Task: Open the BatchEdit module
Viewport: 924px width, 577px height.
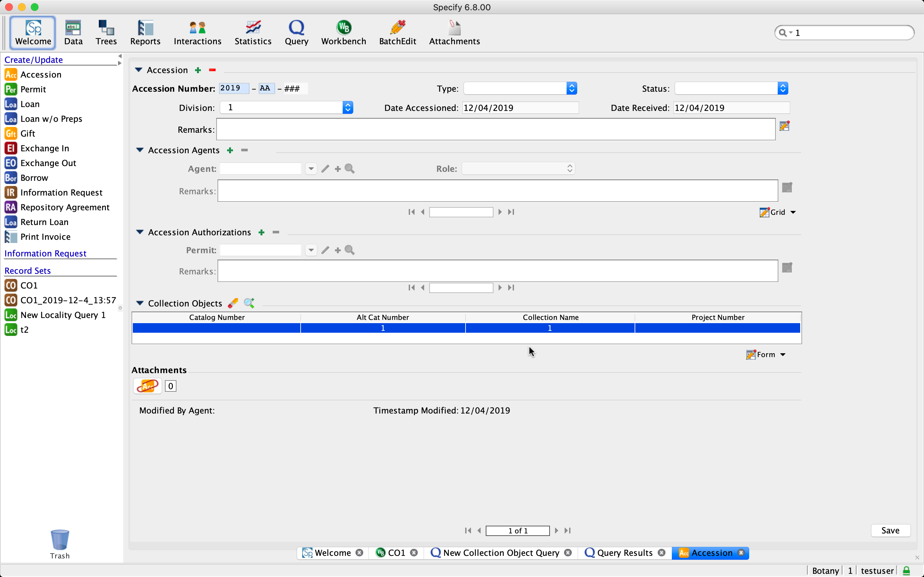Action: [398, 32]
